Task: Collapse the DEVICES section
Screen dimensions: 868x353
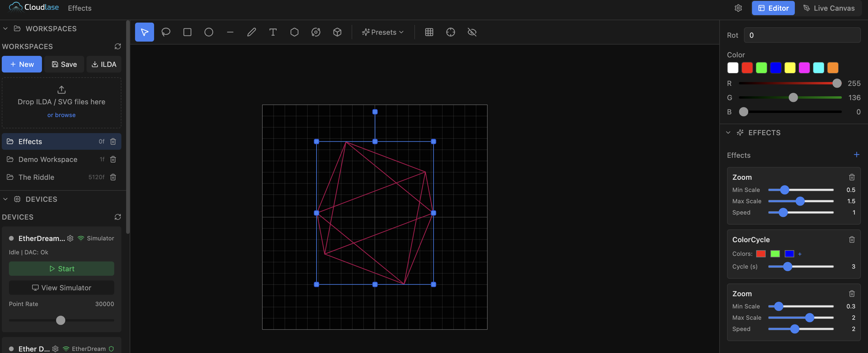Action: (x=5, y=199)
